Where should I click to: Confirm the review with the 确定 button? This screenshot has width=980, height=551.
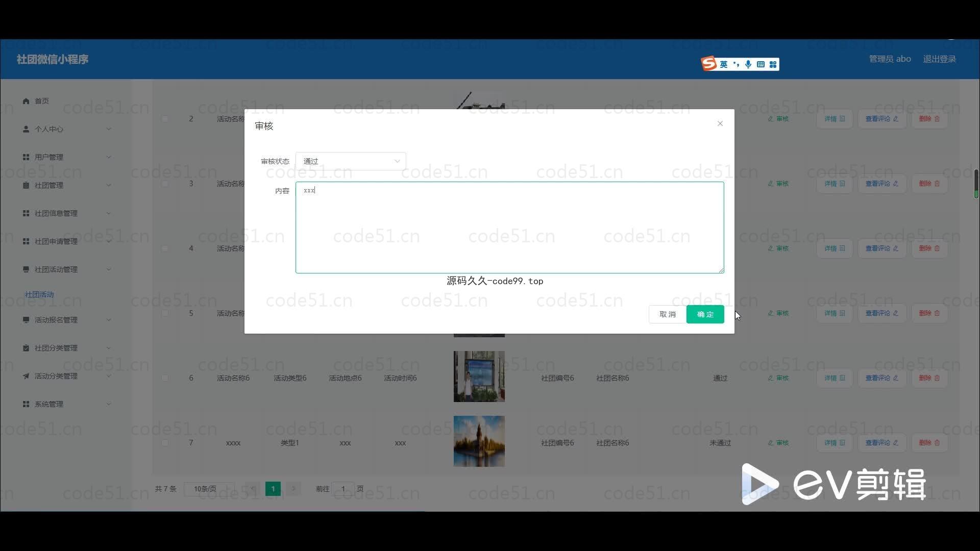(x=705, y=314)
